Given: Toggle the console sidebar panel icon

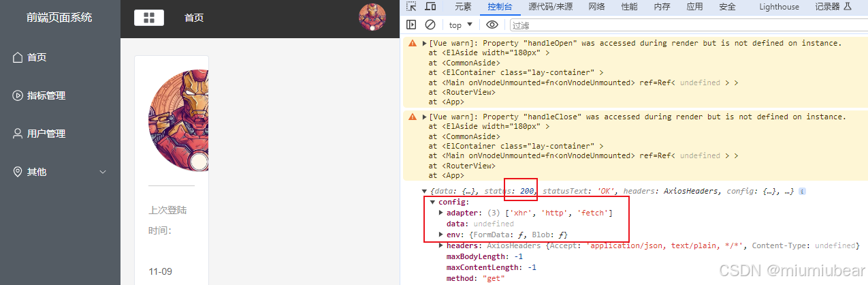Looking at the screenshot, I should [x=411, y=25].
